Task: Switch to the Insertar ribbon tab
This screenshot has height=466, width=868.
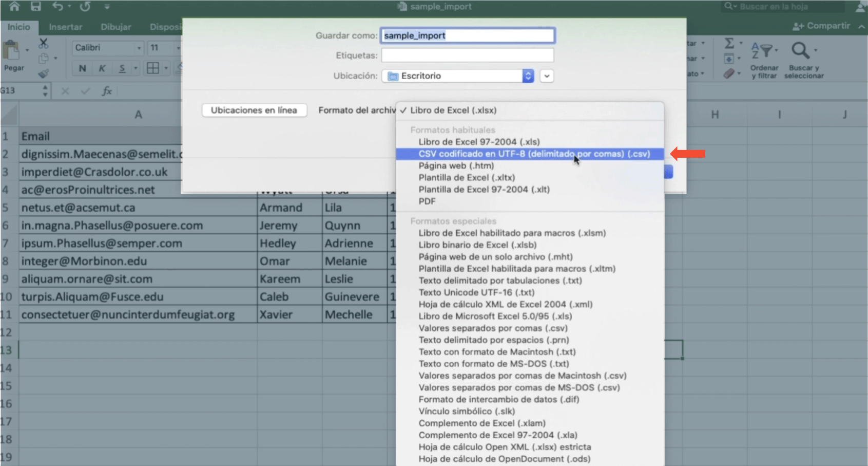Action: click(x=65, y=27)
